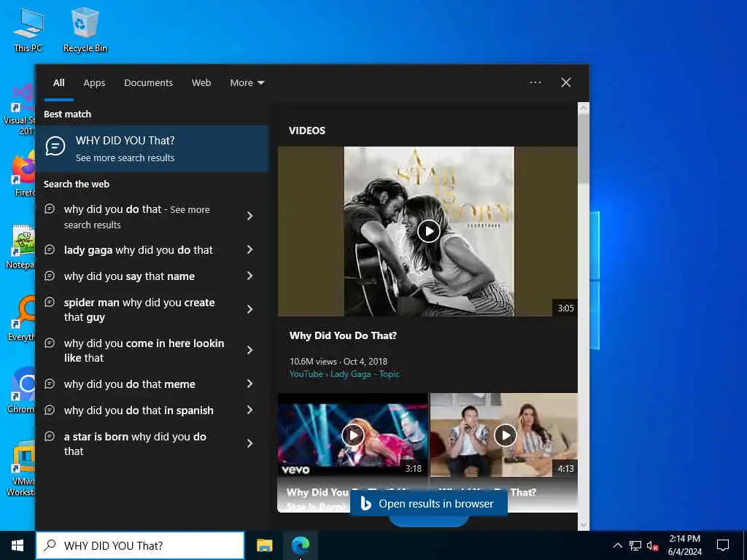Click chat icon beside best match result

(55, 146)
